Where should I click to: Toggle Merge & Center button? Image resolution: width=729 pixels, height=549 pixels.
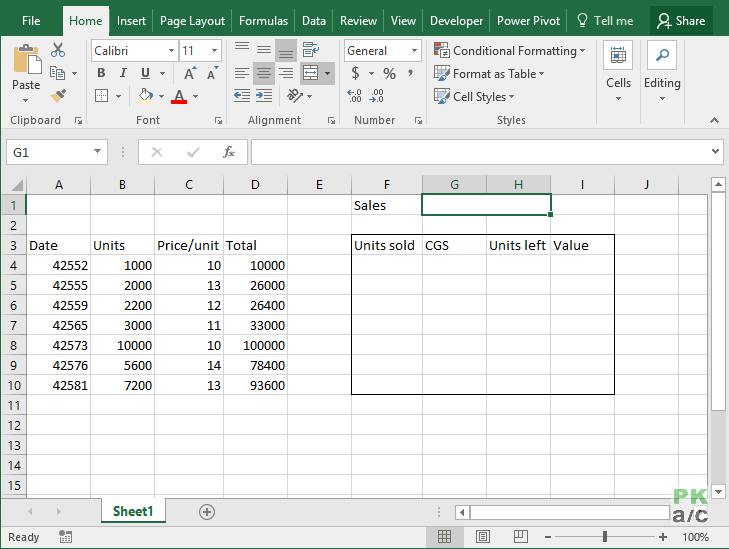point(310,73)
